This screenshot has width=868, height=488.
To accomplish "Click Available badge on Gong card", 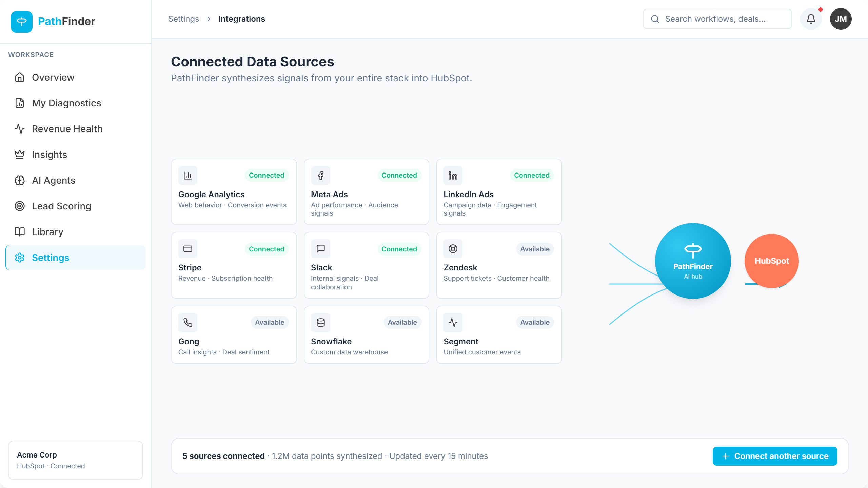I will (x=270, y=322).
